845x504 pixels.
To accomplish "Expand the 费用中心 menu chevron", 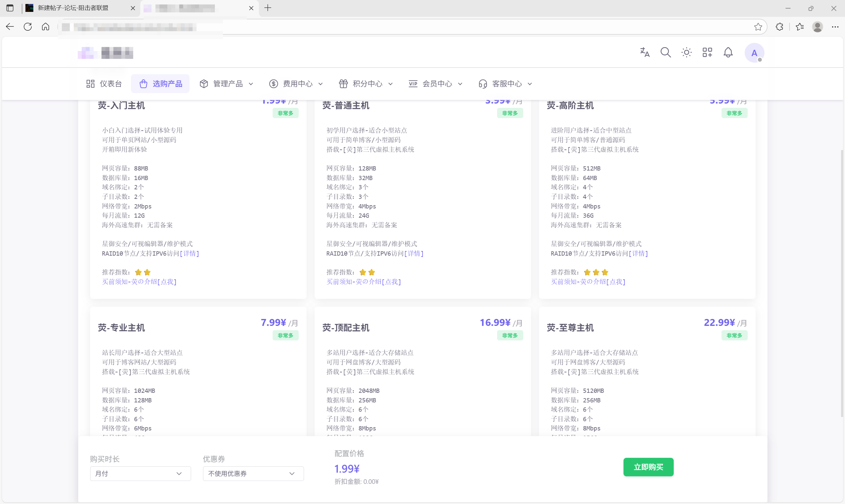I will [x=321, y=83].
